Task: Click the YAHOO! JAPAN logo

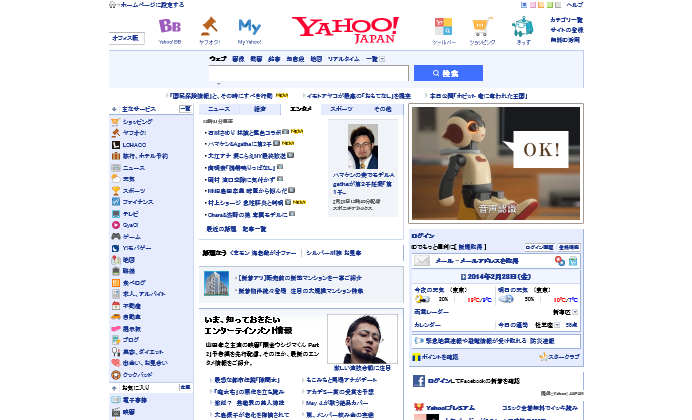Action: [x=345, y=30]
